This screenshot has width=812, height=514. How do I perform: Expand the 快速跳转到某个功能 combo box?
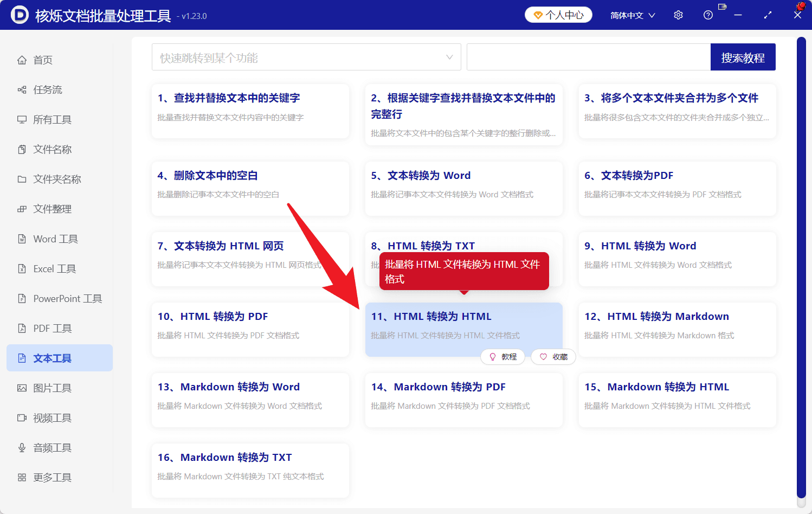(x=306, y=57)
